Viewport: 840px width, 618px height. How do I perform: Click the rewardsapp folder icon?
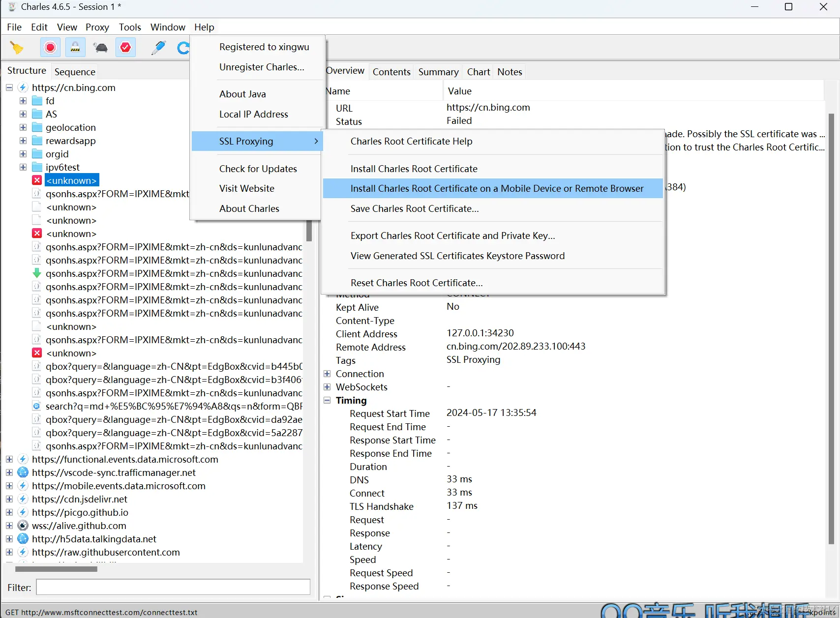point(37,141)
